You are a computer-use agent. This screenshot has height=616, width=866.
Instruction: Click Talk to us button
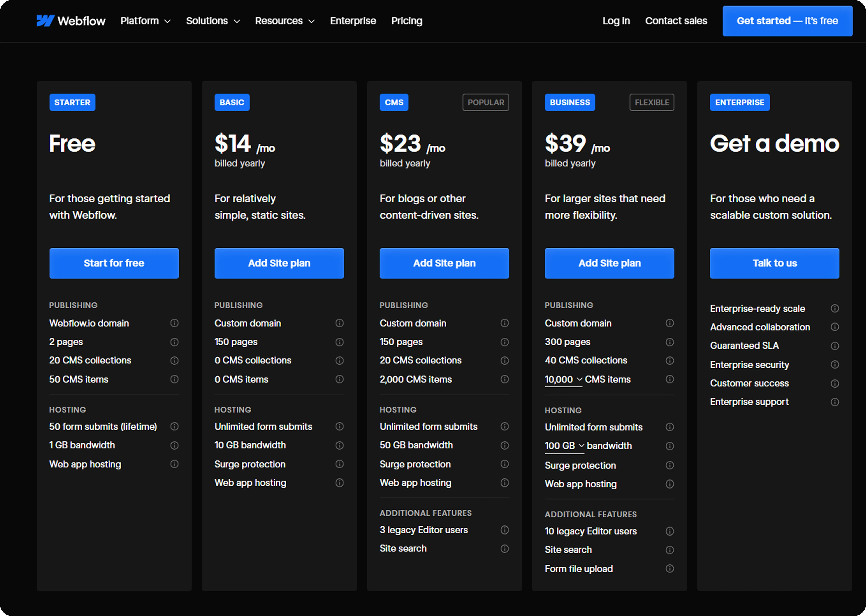click(775, 263)
